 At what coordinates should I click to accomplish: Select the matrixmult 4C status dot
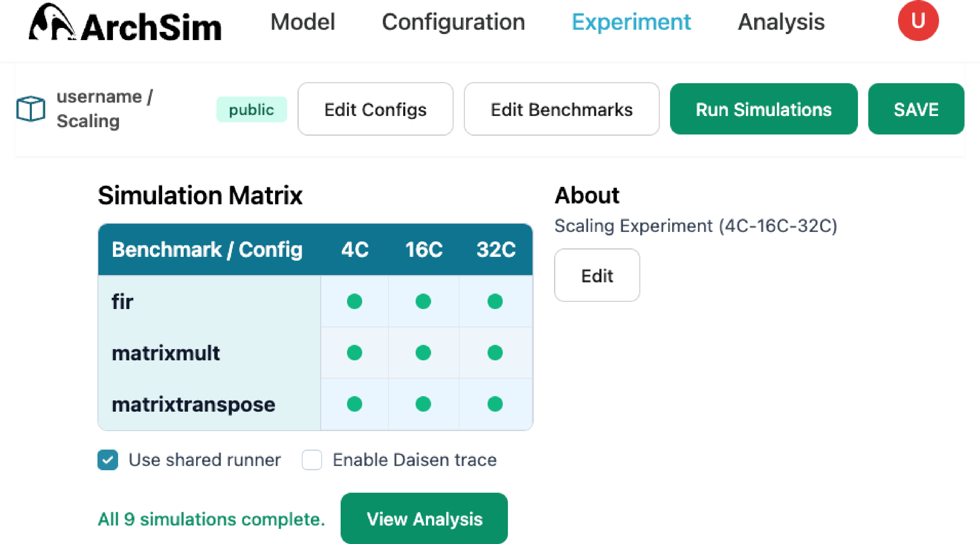[x=354, y=353]
